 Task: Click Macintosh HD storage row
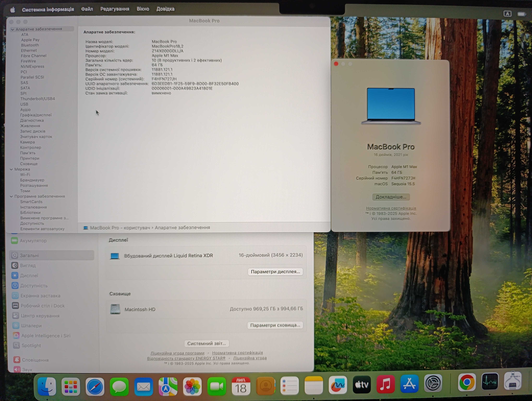(x=207, y=309)
